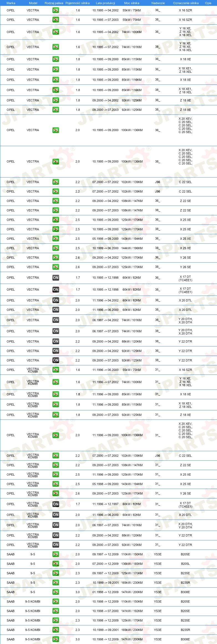
Task: Click the Pojemność silnika column header
Action: tap(77, 3)
